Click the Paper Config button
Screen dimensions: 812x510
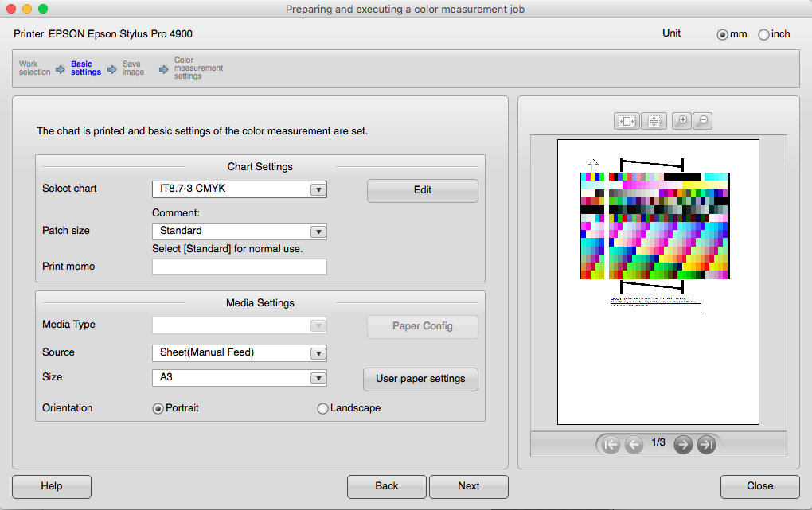click(423, 326)
